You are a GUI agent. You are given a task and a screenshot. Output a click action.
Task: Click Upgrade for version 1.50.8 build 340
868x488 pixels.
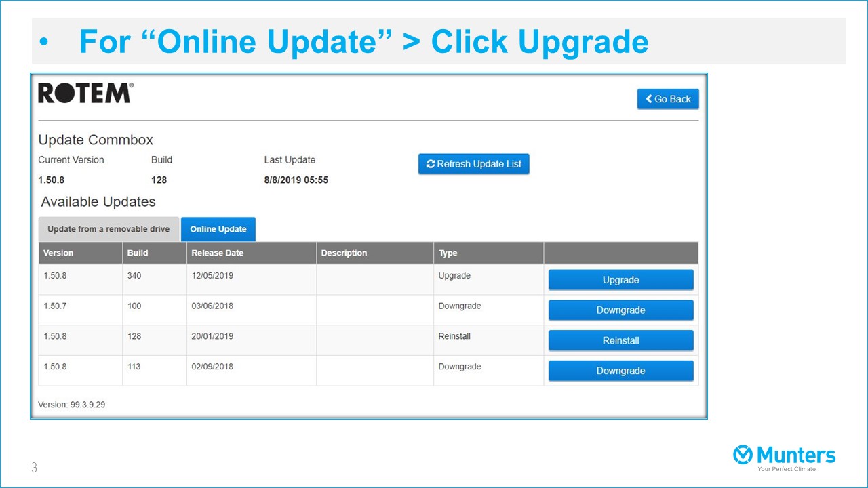click(620, 279)
